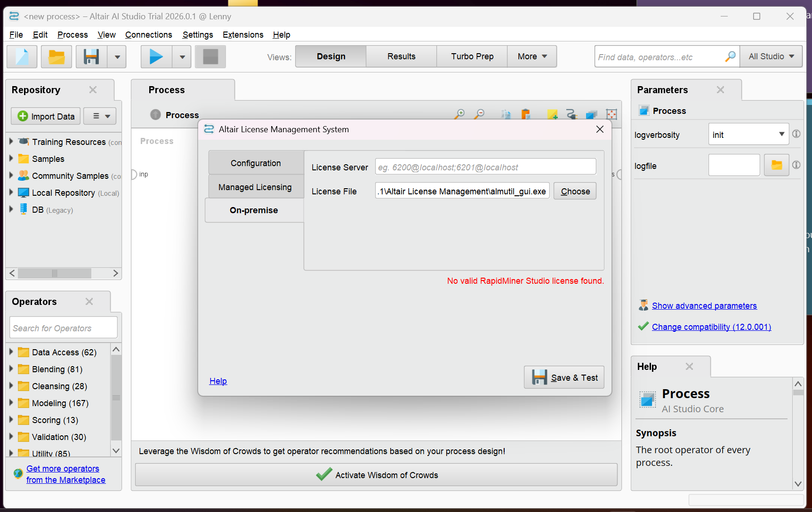Stop the process with the gray square button
Viewport: 812px width, 512px height.
210,57
